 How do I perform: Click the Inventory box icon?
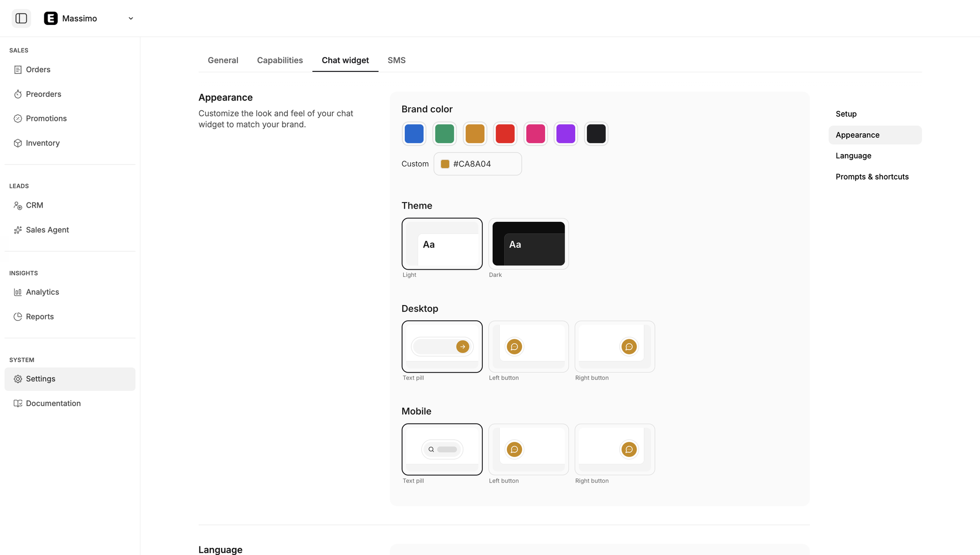[18, 143]
